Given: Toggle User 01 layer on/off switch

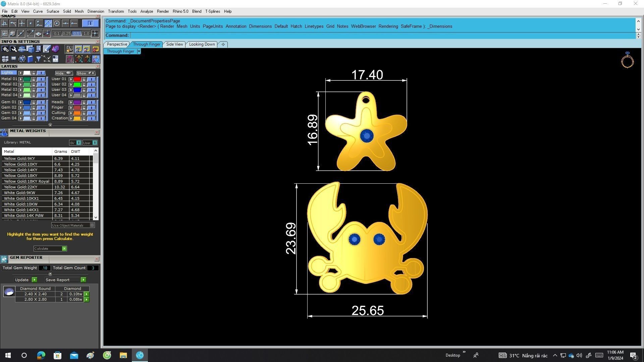Looking at the screenshot, I should point(91,79).
